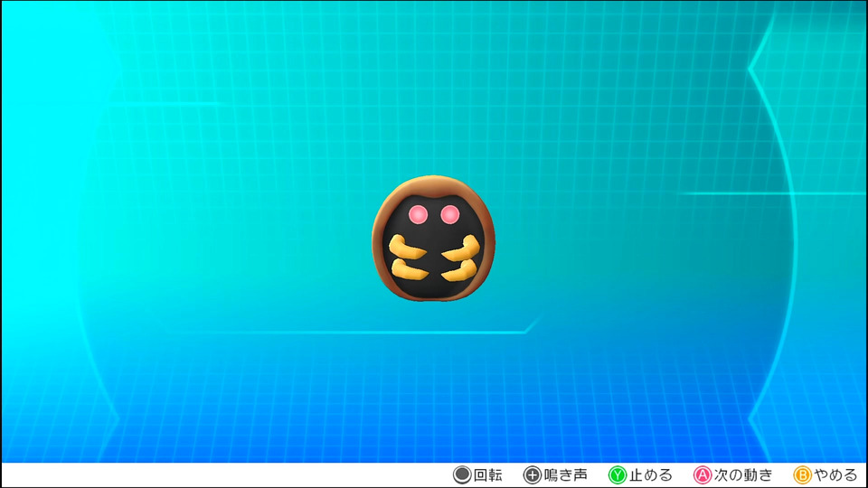Click the plus button icon for 鳴き声
The width and height of the screenshot is (868, 488).
pos(532,474)
